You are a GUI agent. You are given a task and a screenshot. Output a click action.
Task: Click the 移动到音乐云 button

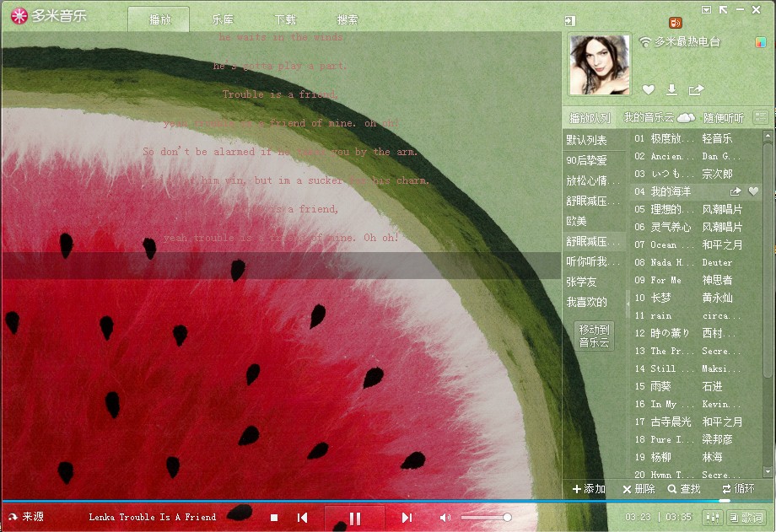coord(595,336)
